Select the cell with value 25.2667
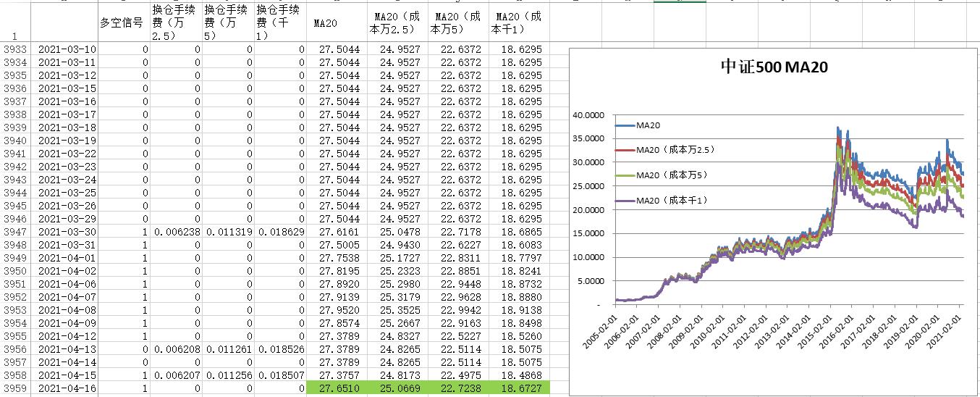Screen dimensions: 980x397 click(398, 323)
